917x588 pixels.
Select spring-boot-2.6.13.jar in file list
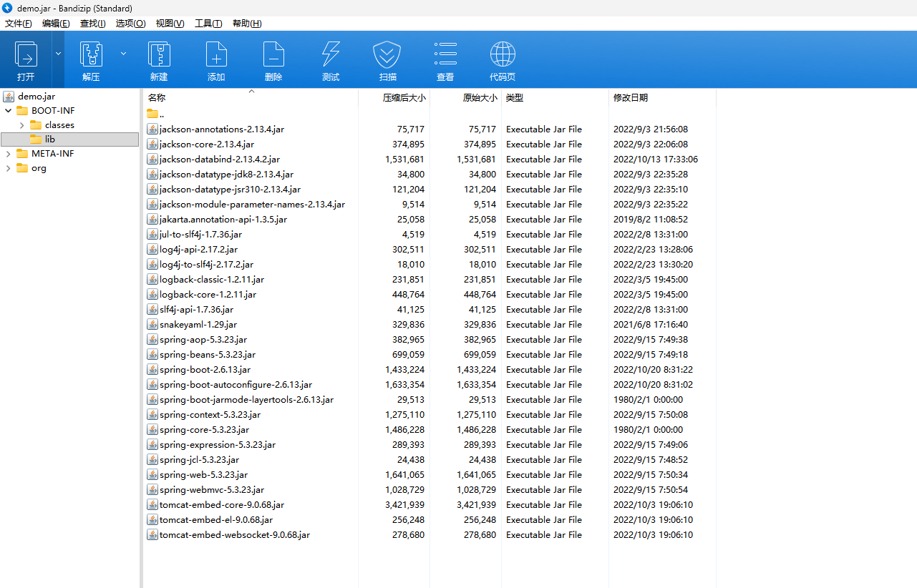point(205,370)
